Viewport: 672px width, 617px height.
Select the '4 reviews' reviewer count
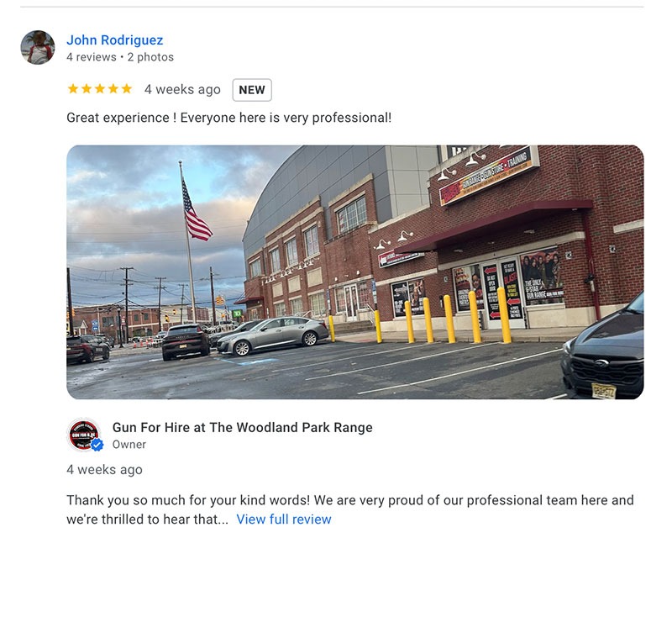[x=92, y=57]
